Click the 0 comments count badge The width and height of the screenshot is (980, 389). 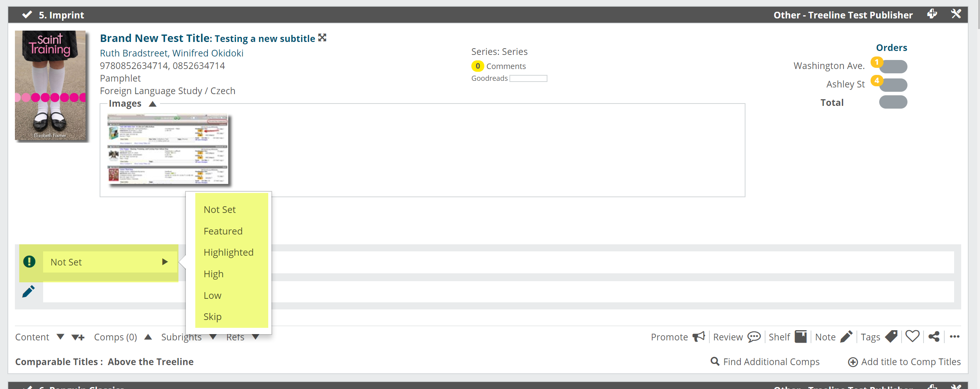coord(477,66)
